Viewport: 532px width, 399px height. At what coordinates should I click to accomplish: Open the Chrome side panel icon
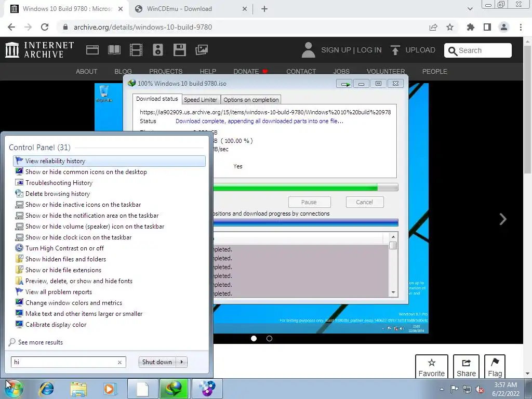[487, 27]
